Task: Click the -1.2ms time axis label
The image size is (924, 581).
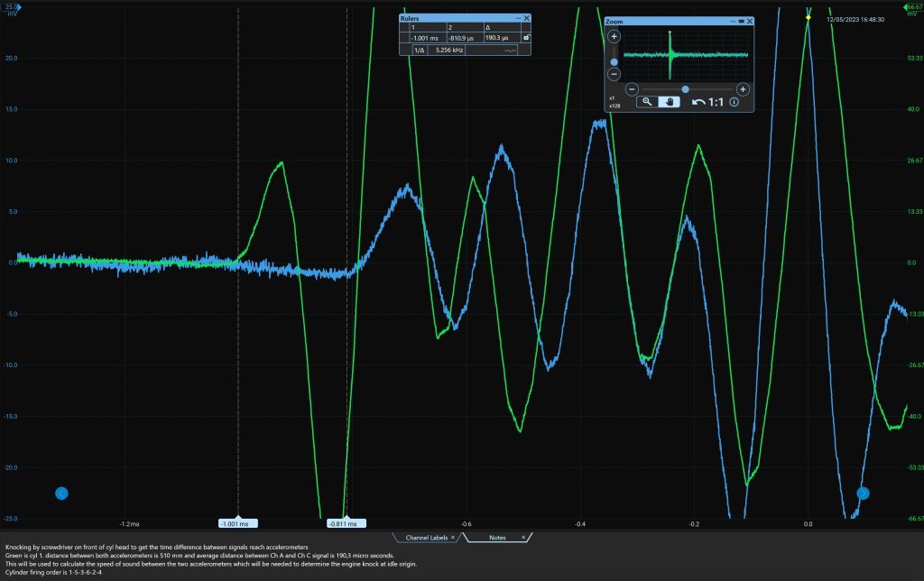Action: pos(129,524)
